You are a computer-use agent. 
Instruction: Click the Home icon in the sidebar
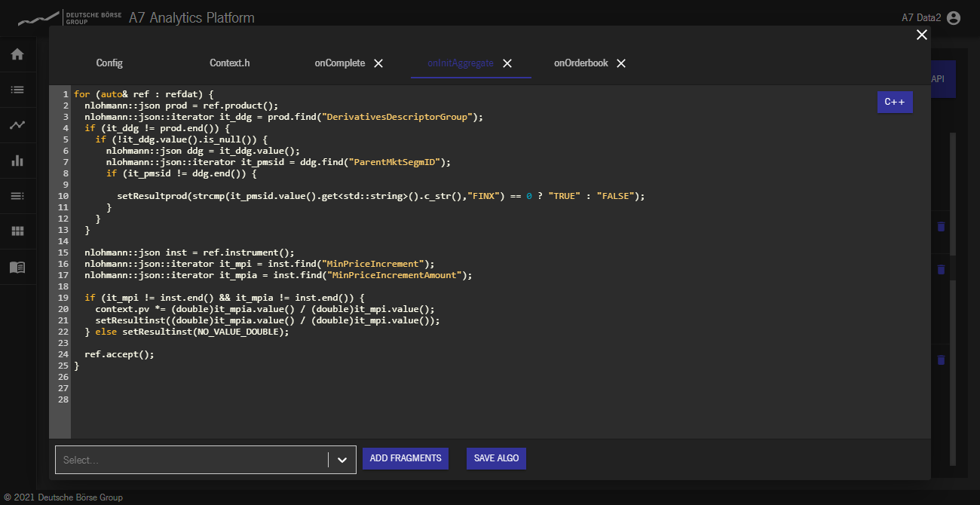(17, 54)
